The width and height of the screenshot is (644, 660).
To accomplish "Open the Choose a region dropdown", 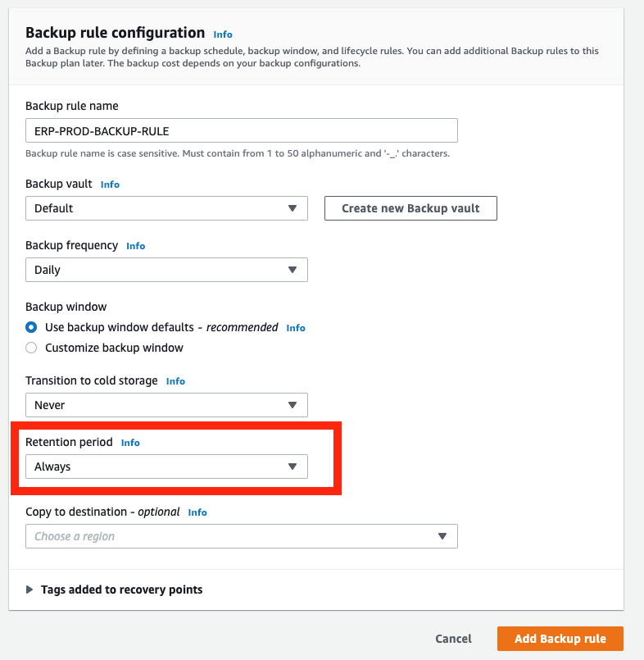I will click(243, 536).
